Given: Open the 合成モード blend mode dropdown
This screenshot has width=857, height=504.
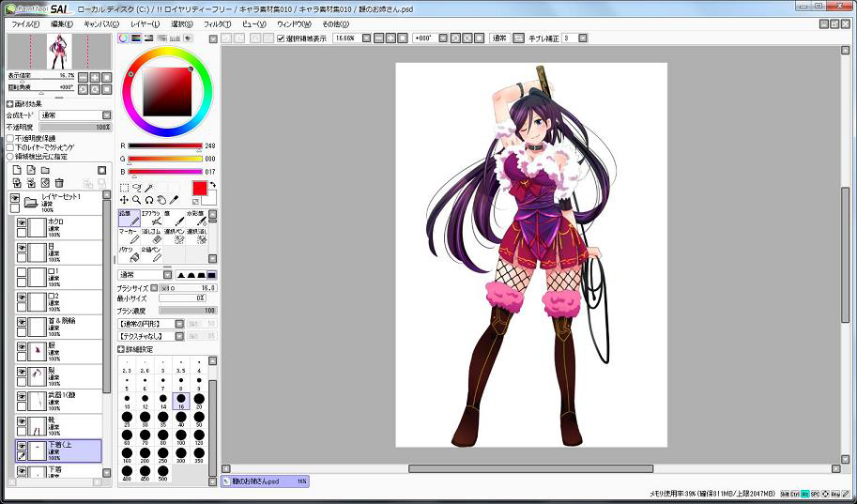Looking at the screenshot, I should [x=73, y=115].
